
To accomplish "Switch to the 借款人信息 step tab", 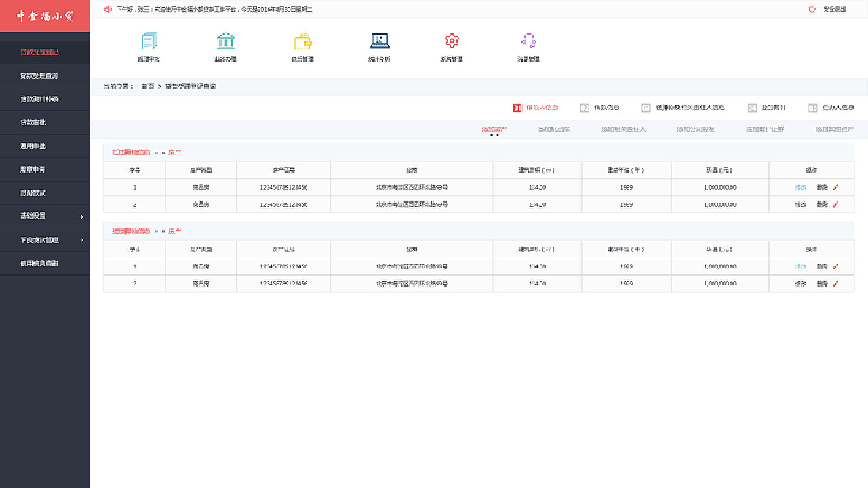I will 542,108.
